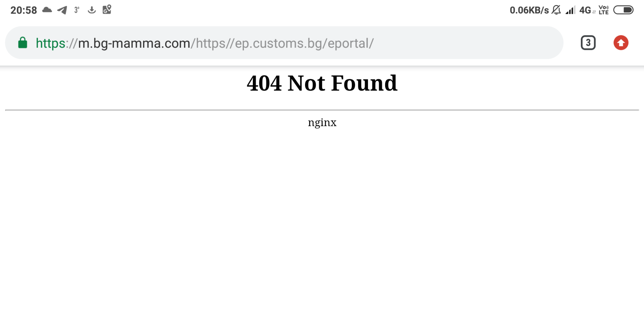Tap the nginx text below the line
644x322 pixels.
pyautogui.click(x=322, y=123)
